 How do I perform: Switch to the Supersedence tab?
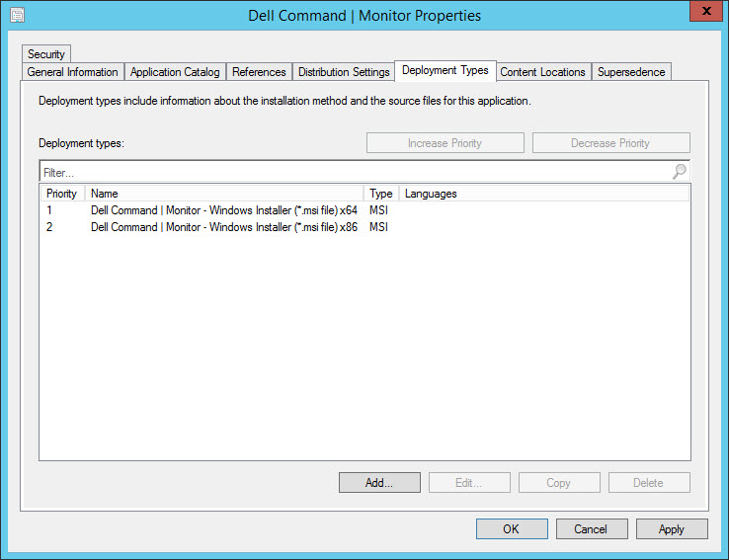pyautogui.click(x=631, y=72)
